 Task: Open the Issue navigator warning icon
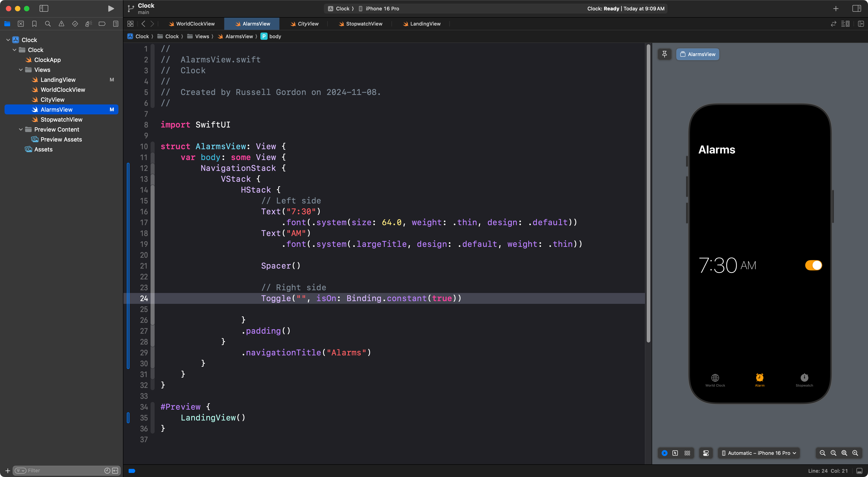point(61,24)
